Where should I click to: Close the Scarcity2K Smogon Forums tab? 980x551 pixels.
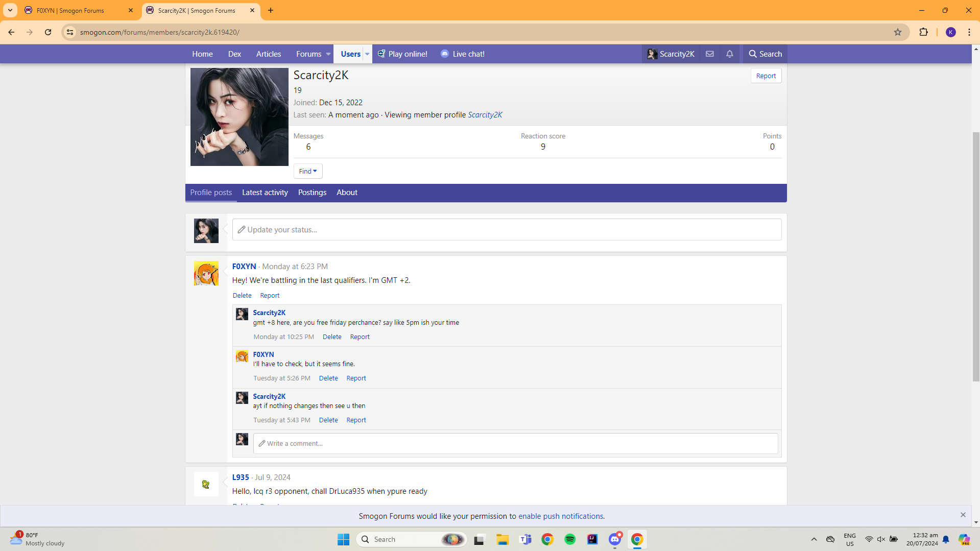pos(252,10)
